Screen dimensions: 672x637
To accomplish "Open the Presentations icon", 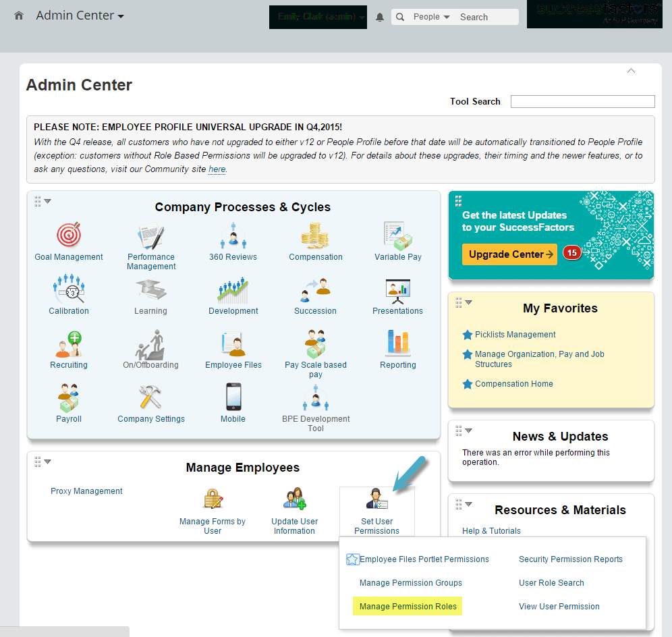I will pyautogui.click(x=397, y=291).
